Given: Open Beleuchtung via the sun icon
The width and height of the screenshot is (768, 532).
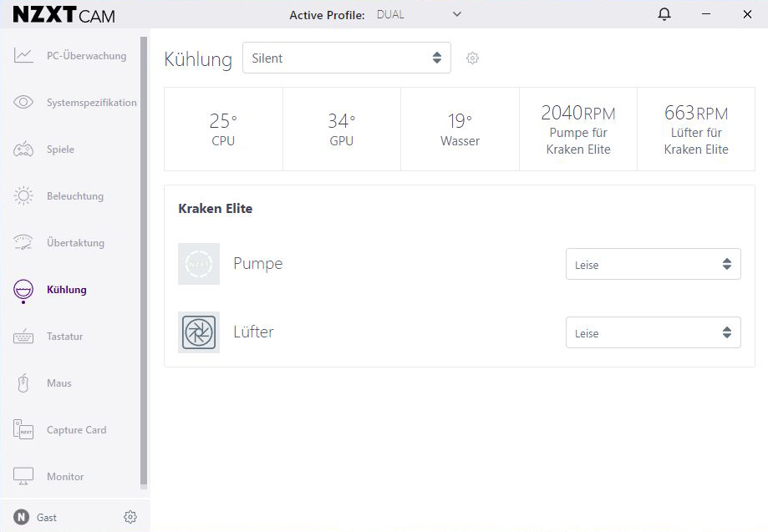Looking at the screenshot, I should (x=23, y=196).
